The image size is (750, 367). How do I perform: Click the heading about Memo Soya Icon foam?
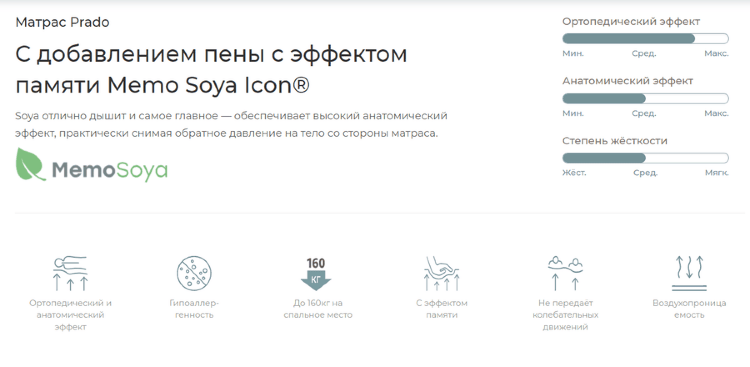pos(211,70)
